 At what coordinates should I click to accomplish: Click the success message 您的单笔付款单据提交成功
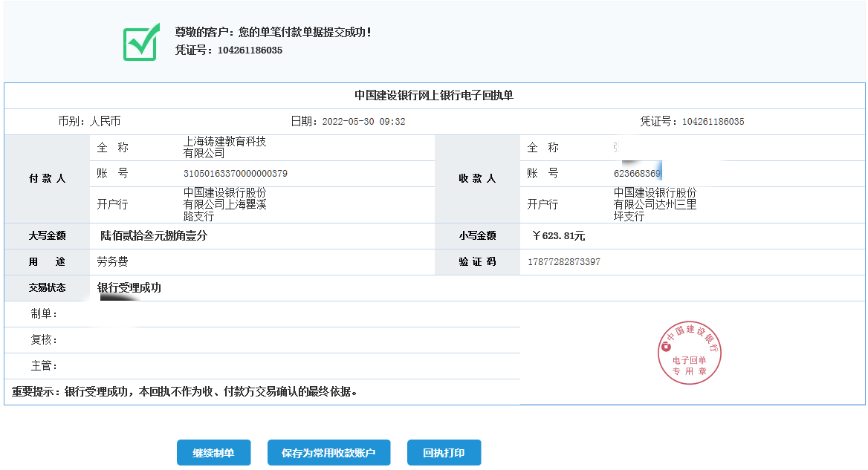pos(305,32)
